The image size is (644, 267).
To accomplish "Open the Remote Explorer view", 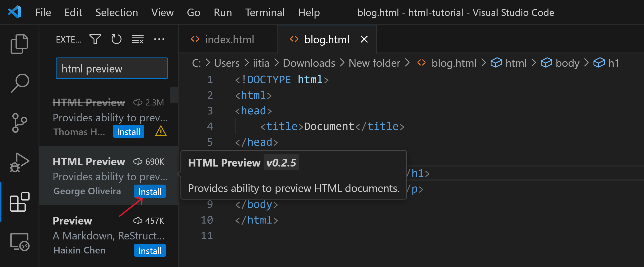I will [x=19, y=242].
